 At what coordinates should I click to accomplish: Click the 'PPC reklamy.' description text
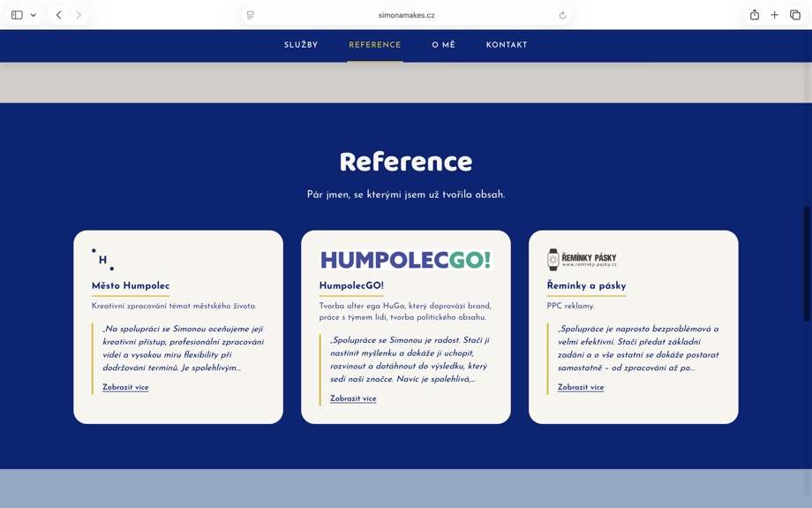[x=571, y=306]
